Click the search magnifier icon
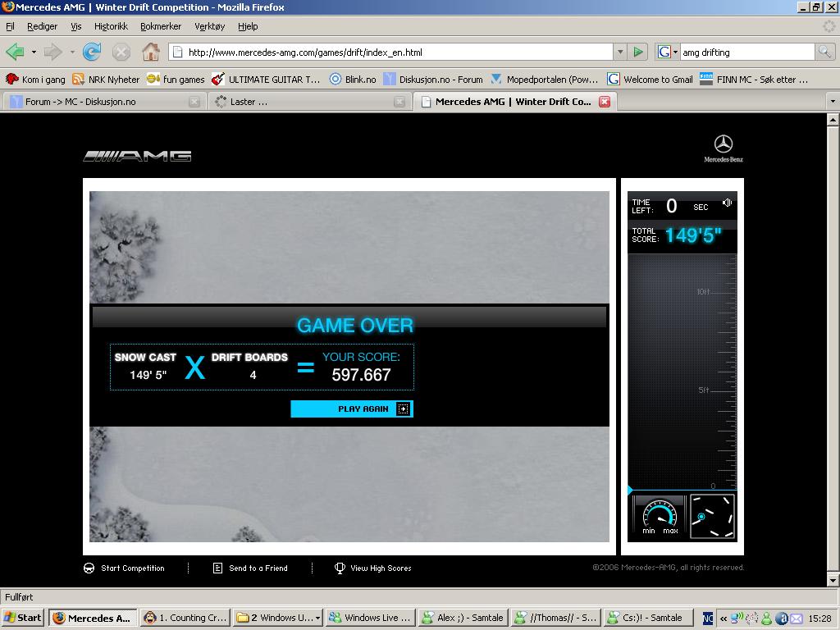The height and width of the screenshot is (630, 840). coord(824,52)
